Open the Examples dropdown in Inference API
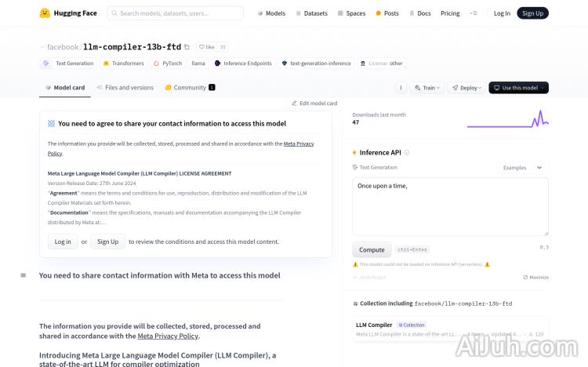 [522, 167]
